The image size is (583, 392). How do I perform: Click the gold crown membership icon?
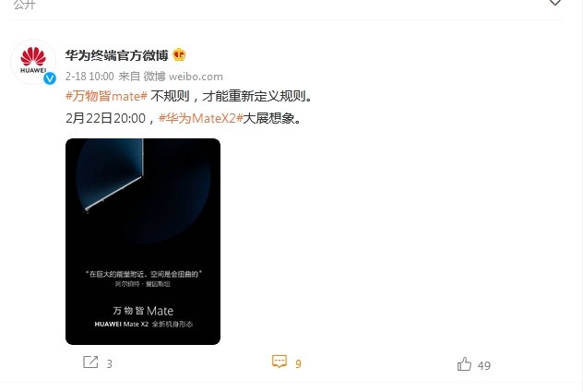(x=179, y=55)
